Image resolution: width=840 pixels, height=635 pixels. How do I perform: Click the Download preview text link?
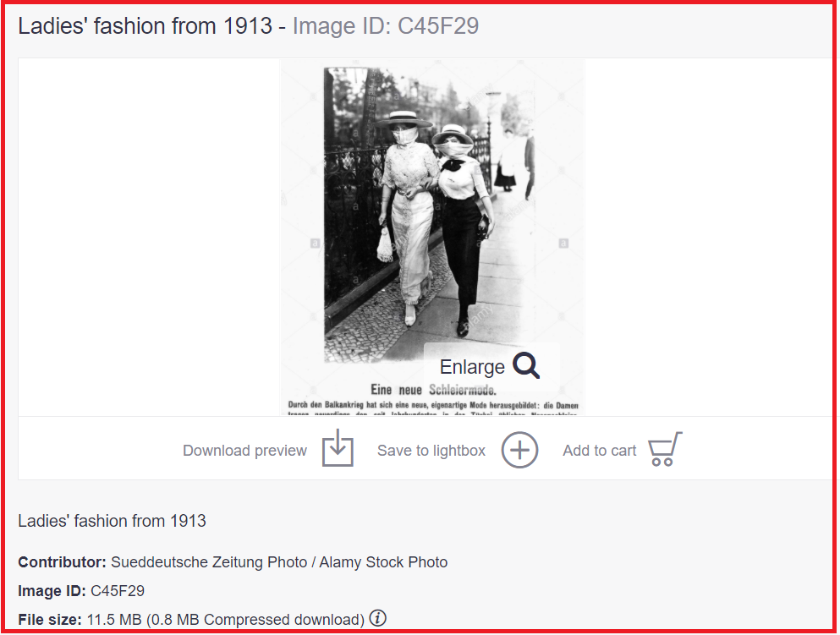[244, 451]
